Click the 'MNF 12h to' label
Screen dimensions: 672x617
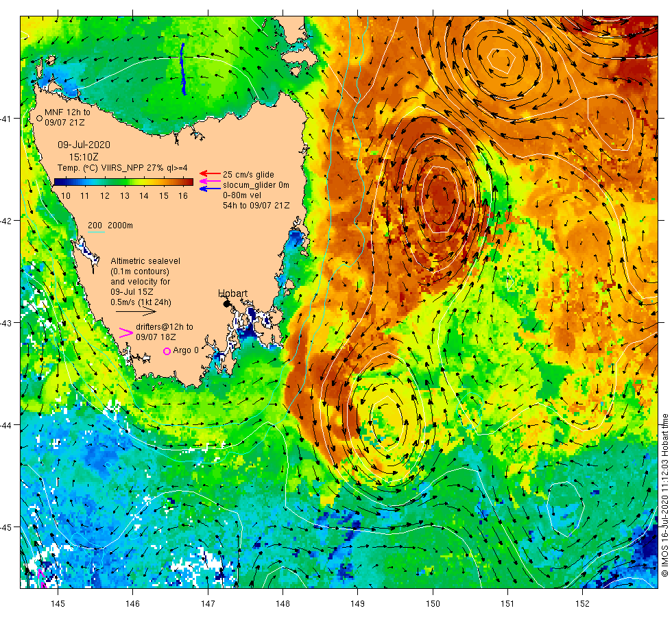(x=67, y=112)
